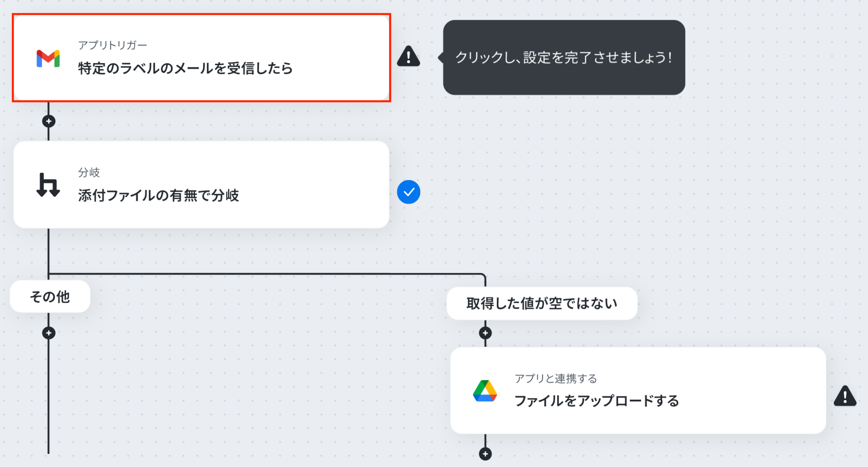Click empty dotted canvas area under tooltip
Screen dimensions: 868x467
pyautogui.click(x=636, y=178)
